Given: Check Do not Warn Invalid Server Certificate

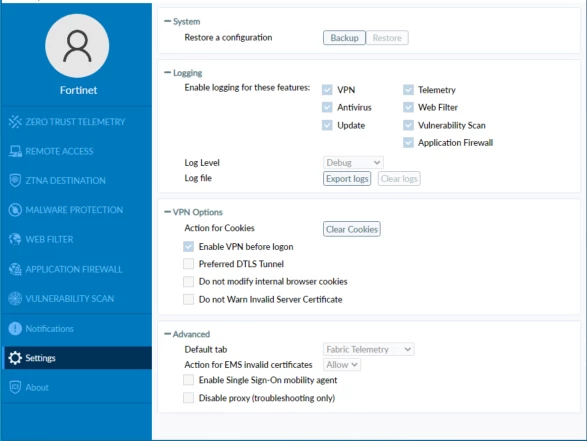Looking at the screenshot, I should click(188, 299).
